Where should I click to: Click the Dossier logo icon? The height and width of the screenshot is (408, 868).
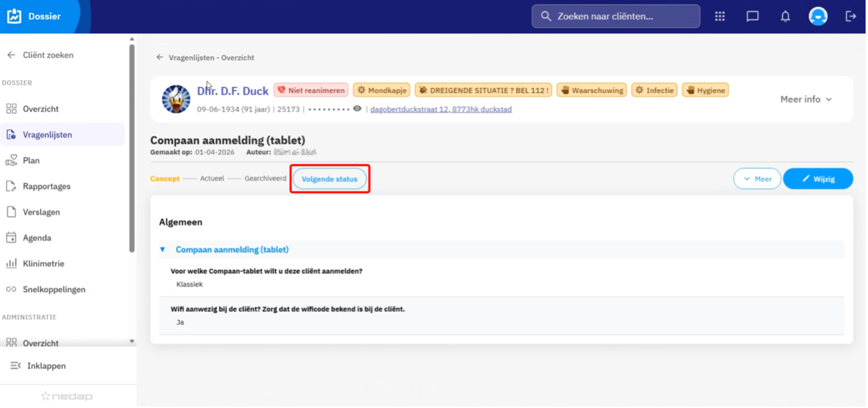pyautogui.click(x=14, y=16)
